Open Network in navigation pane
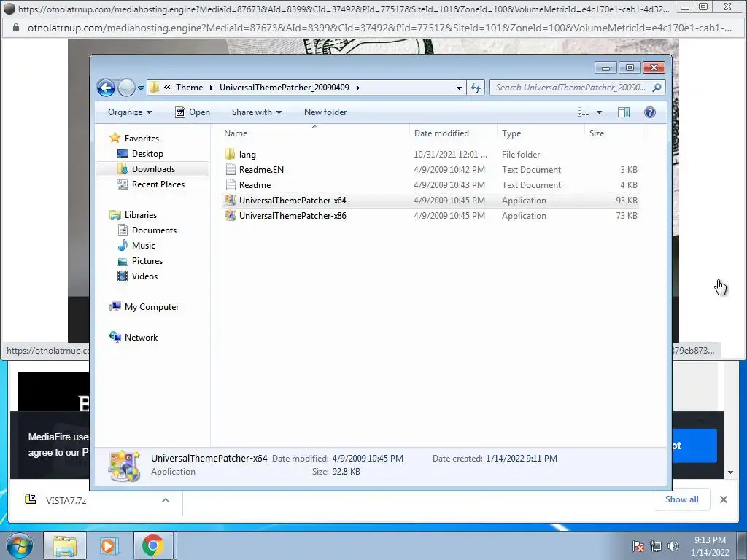The width and height of the screenshot is (747, 560). pos(141,337)
